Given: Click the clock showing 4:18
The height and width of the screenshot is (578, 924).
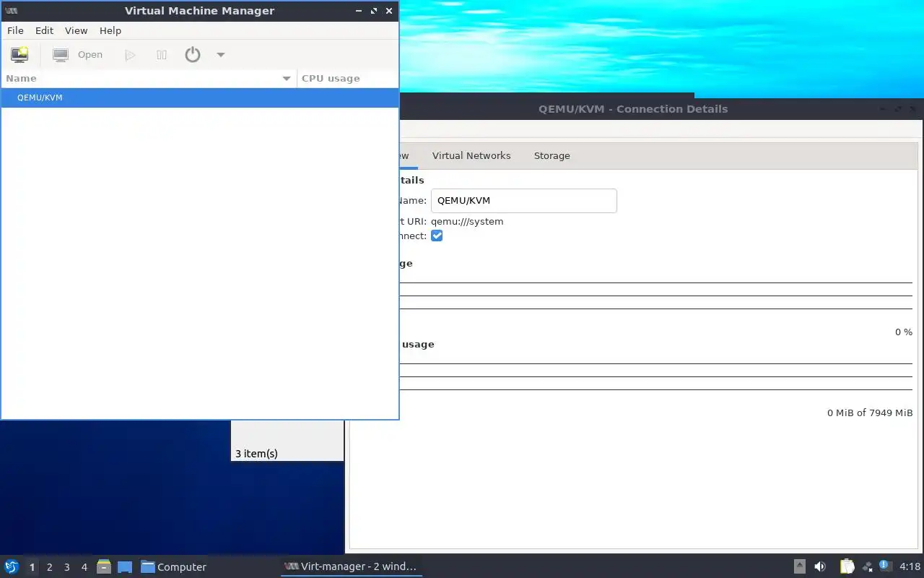Looking at the screenshot, I should [910, 566].
